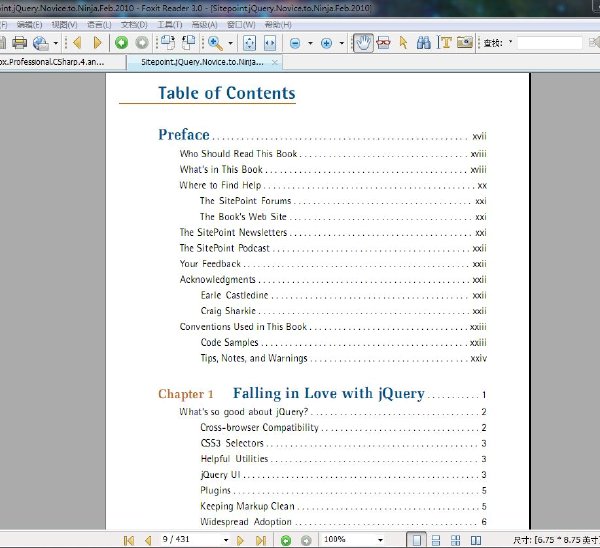
Task: Click 'Tips, Notes, and Warnings' entry
Action: tap(343, 359)
